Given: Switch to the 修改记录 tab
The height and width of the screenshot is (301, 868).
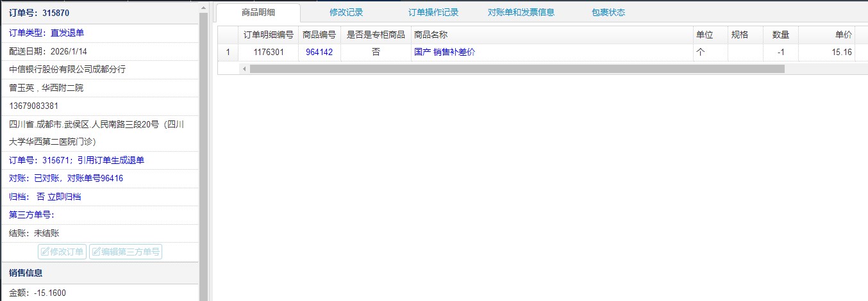Looking at the screenshot, I should tap(346, 12).
